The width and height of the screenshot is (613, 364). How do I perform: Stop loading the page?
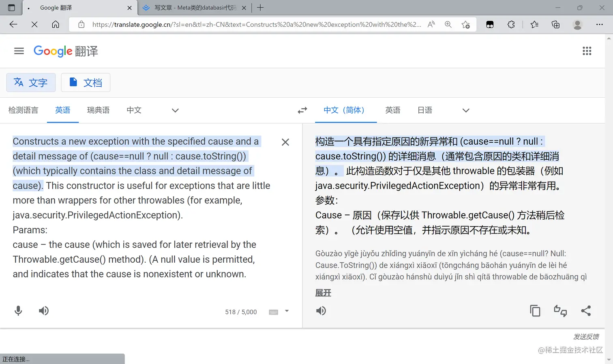[34, 24]
